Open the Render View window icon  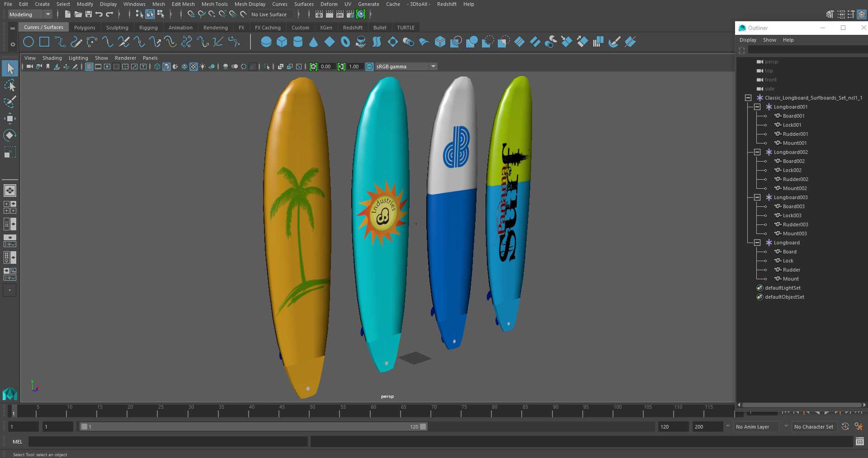[x=319, y=14]
